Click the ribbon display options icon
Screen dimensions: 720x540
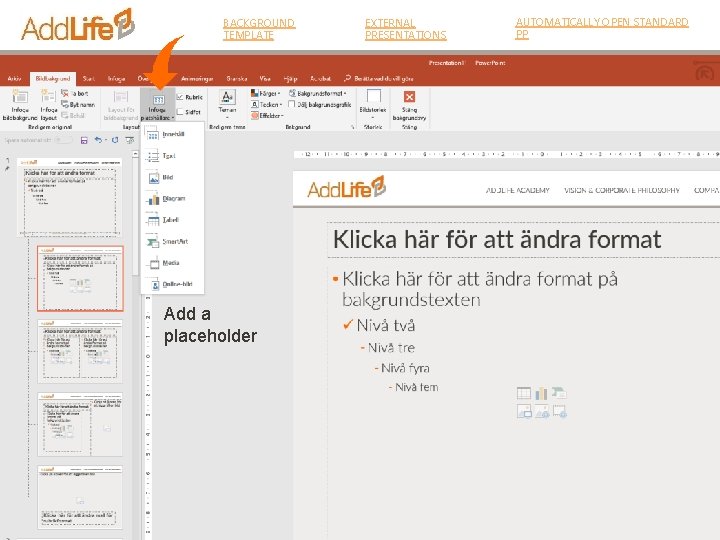pos(704,71)
